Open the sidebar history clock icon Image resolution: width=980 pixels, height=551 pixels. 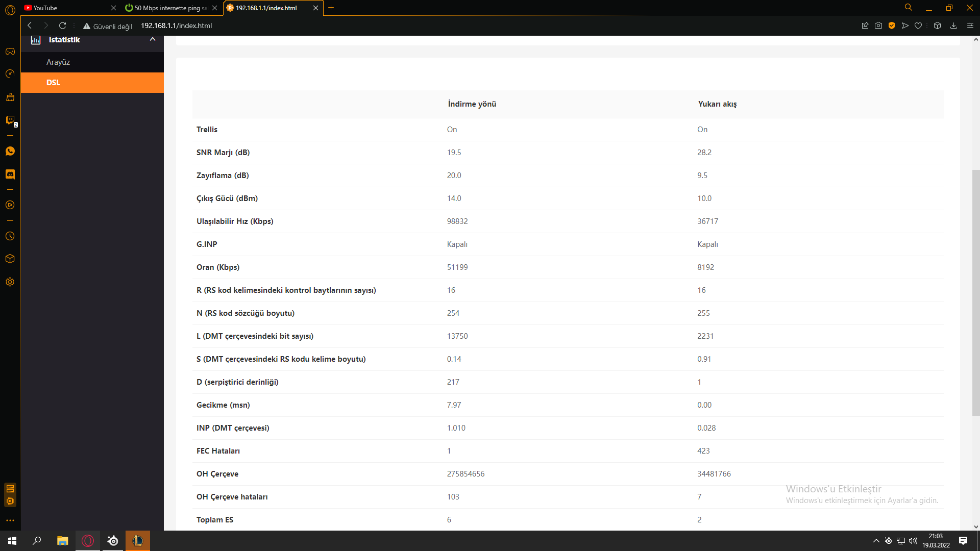click(x=10, y=236)
